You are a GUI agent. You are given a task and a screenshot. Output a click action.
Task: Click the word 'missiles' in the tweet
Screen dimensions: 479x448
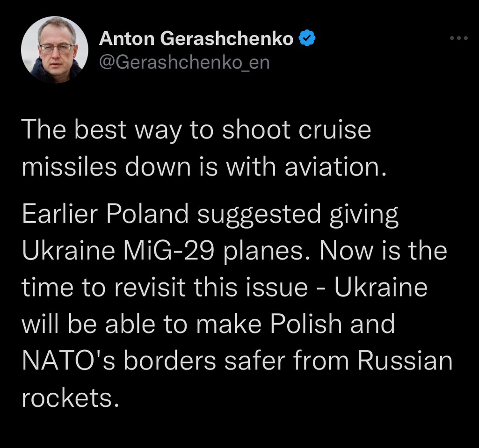(x=69, y=167)
